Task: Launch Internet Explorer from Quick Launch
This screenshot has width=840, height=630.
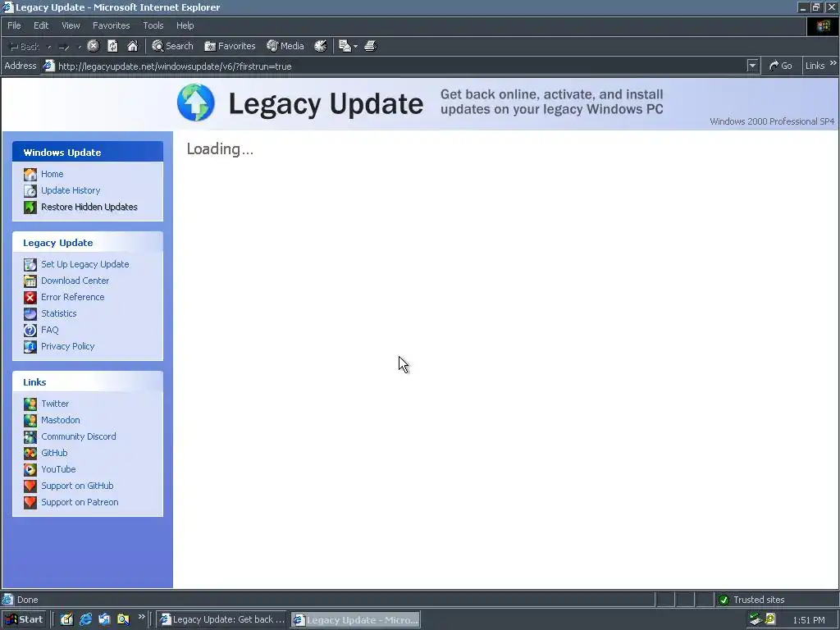Action: click(85, 619)
